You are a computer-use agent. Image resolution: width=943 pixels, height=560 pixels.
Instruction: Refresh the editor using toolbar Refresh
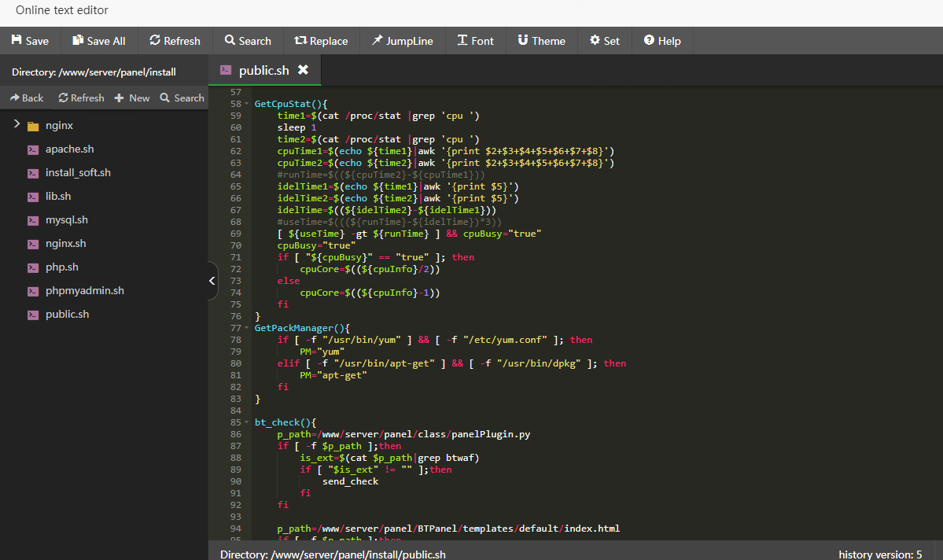(x=175, y=41)
